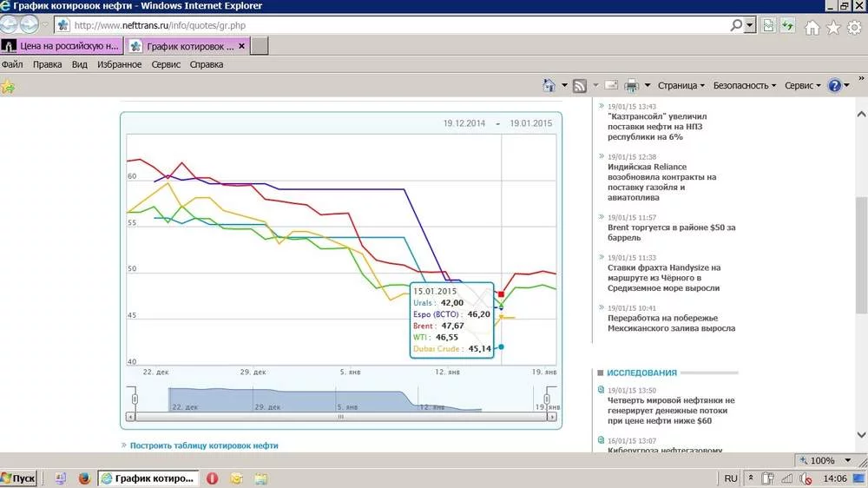Click the Home icon in the command bar
This screenshot has width=868, height=488.
point(549,85)
